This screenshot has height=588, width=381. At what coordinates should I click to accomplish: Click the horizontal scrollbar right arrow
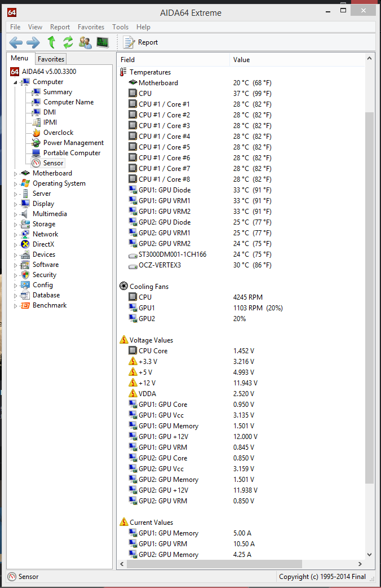tap(360, 564)
